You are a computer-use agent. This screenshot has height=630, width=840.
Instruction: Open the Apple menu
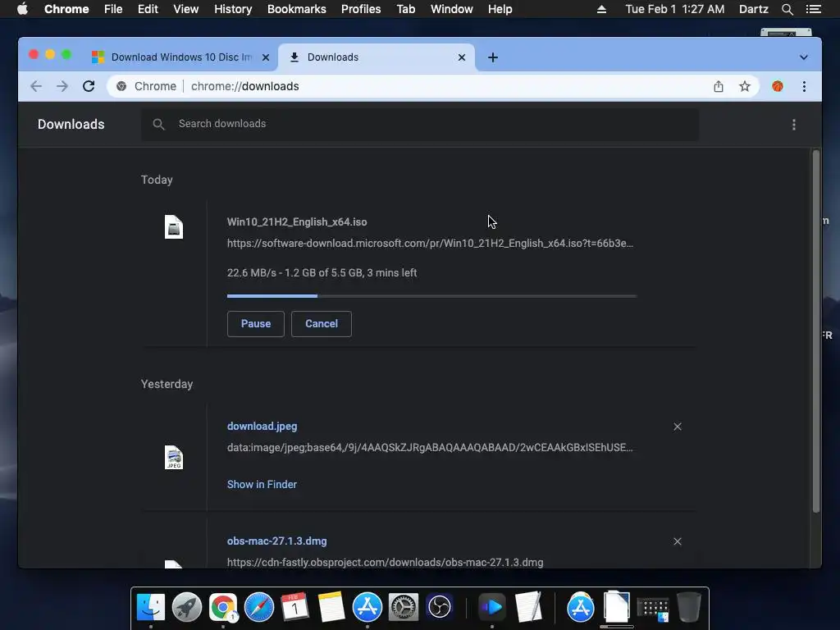coord(22,9)
